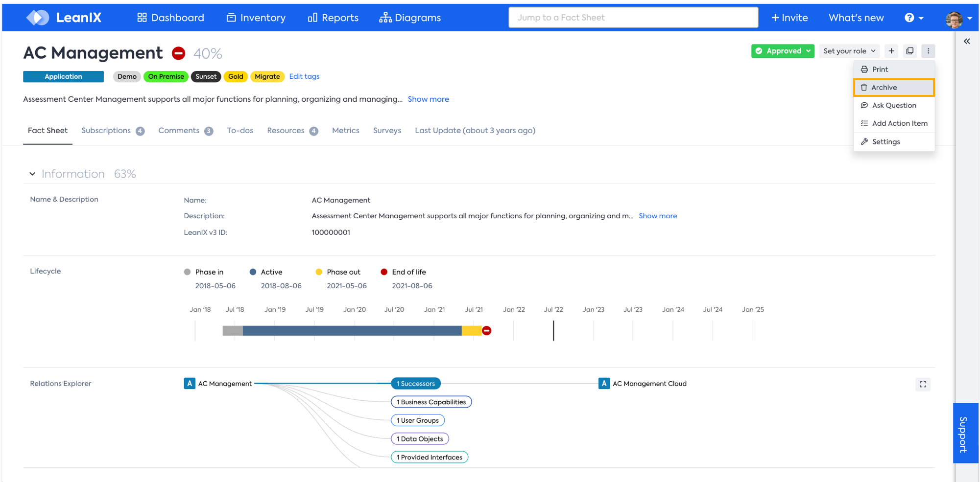980x482 pixels.
Task: Click the Phase in date 2018-05-06
Action: (215, 286)
